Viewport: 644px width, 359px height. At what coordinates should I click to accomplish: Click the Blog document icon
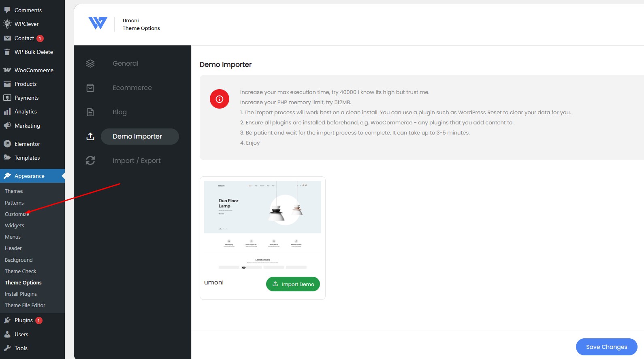tap(90, 112)
